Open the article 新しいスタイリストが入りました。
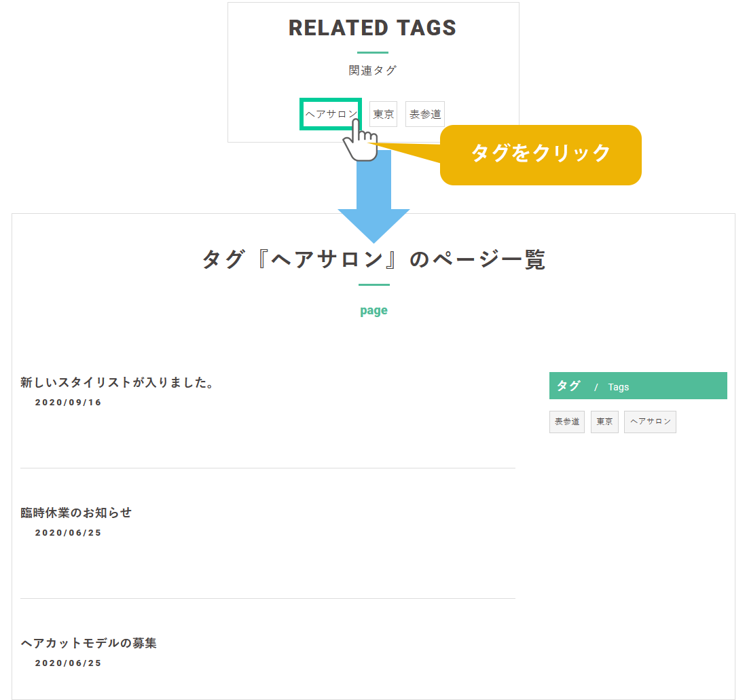747x700 pixels. point(117,383)
